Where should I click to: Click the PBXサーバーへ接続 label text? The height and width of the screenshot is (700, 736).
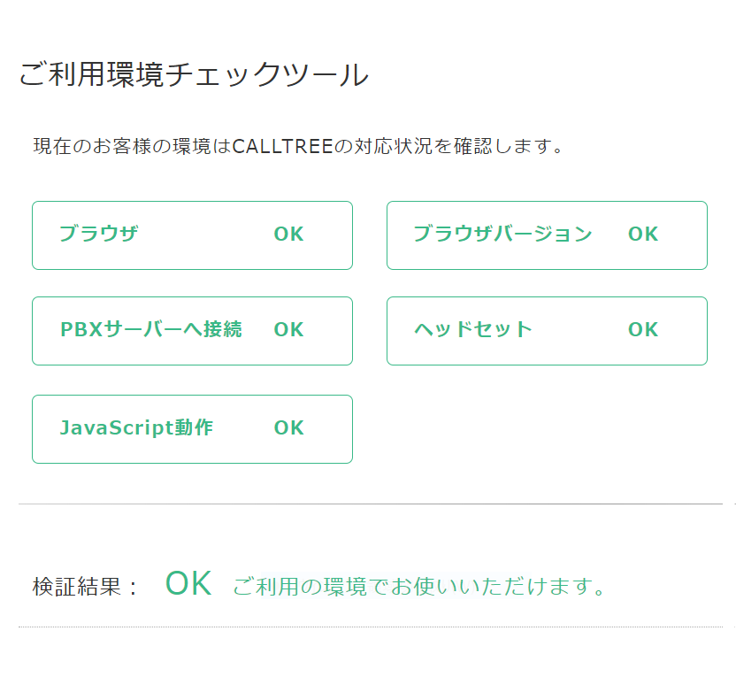pos(151,329)
